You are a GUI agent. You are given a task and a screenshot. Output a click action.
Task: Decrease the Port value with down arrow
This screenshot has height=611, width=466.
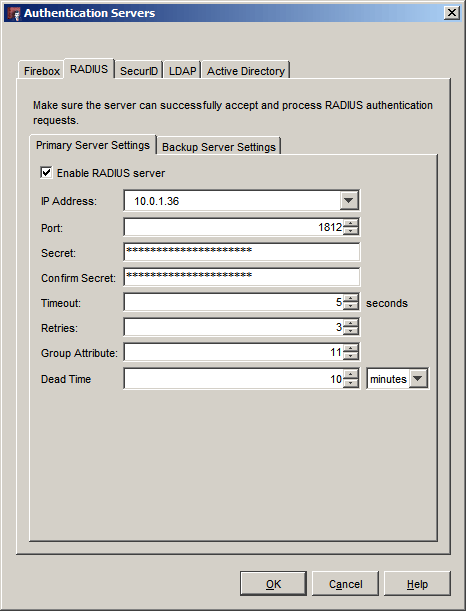point(351,231)
